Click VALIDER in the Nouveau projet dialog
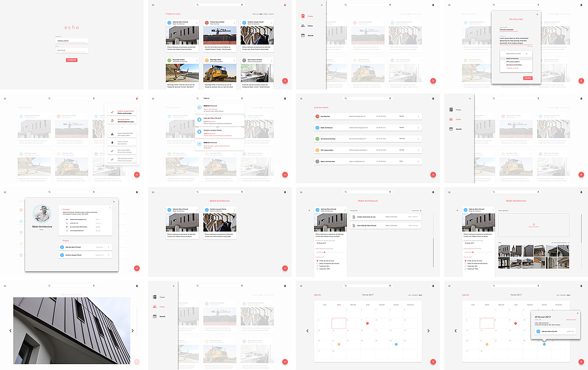Viewport: 588px width, 370px height. [x=528, y=77]
